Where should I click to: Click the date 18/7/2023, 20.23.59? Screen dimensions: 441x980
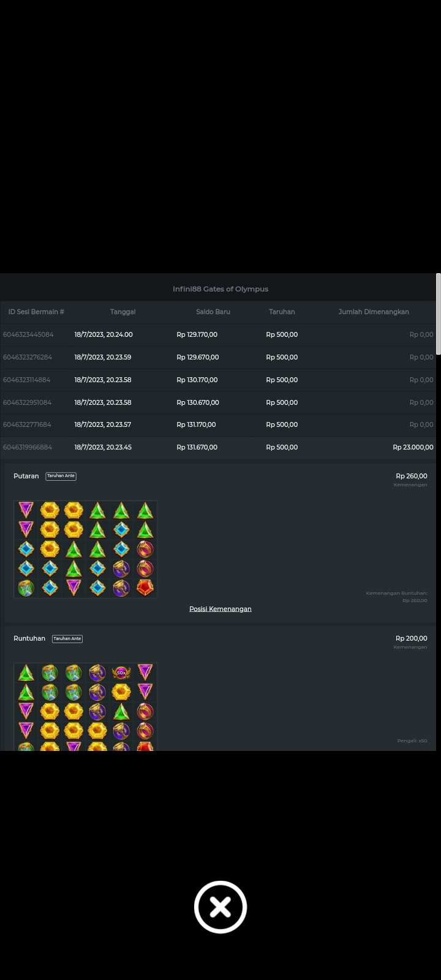pyautogui.click(x=103, y=357)
